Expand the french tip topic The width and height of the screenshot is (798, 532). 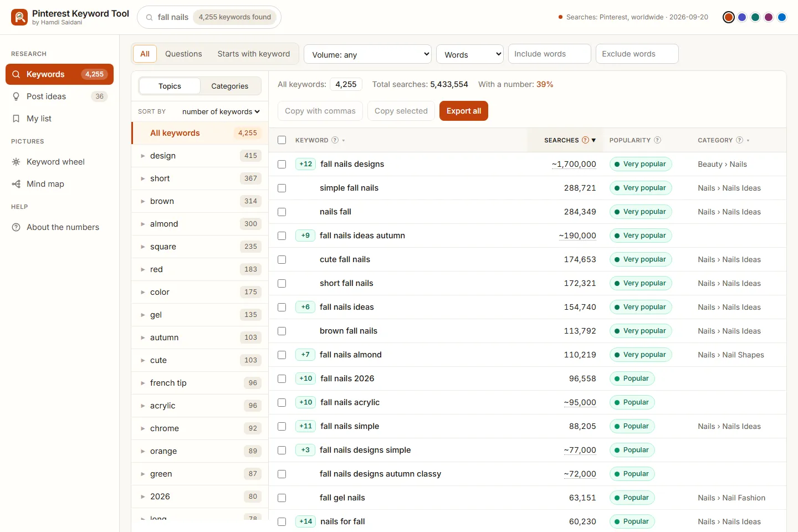point(142,383)
